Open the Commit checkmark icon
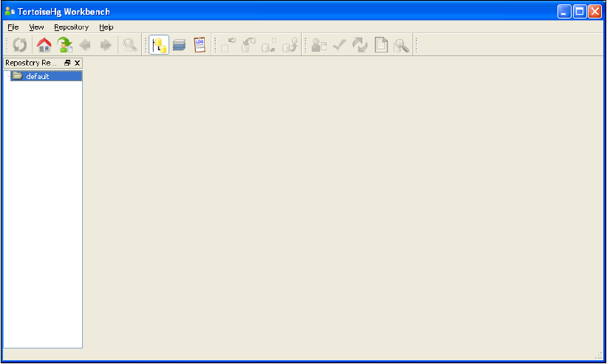Image resolution: width=607 pixels, height=364 pixels. 339,45
